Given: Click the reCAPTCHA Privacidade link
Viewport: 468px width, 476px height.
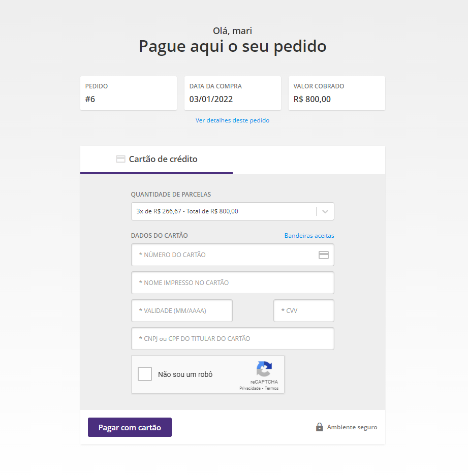Looking at the screenshot, I should point(250,388).
